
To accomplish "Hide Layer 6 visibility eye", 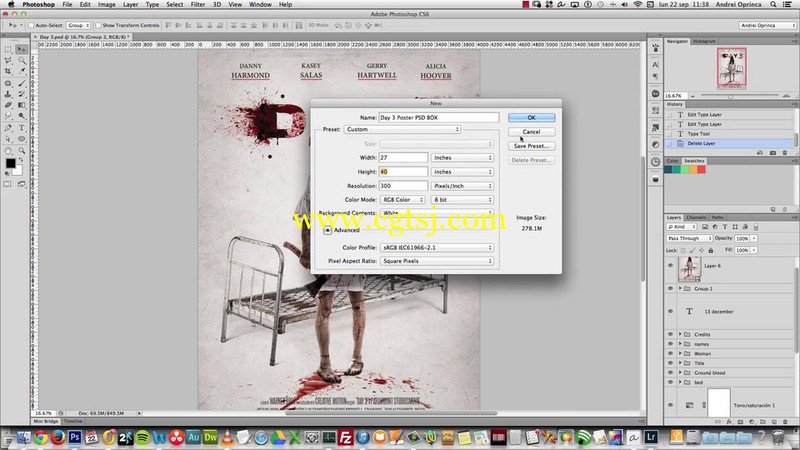I will (670, 265).
